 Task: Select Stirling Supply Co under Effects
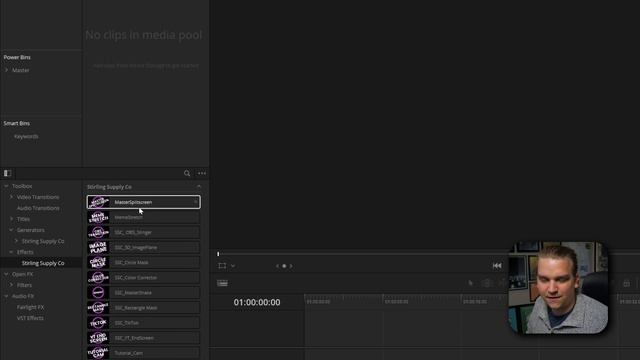(43, 263)
